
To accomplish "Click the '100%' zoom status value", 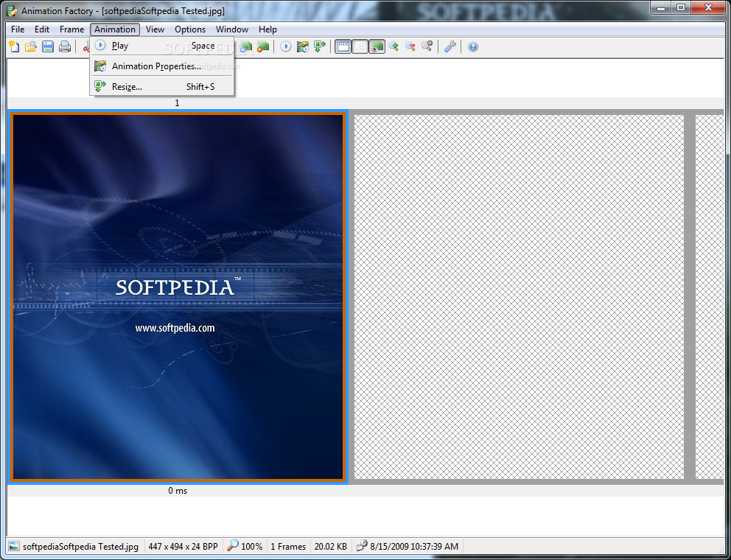I will (252, 547).
